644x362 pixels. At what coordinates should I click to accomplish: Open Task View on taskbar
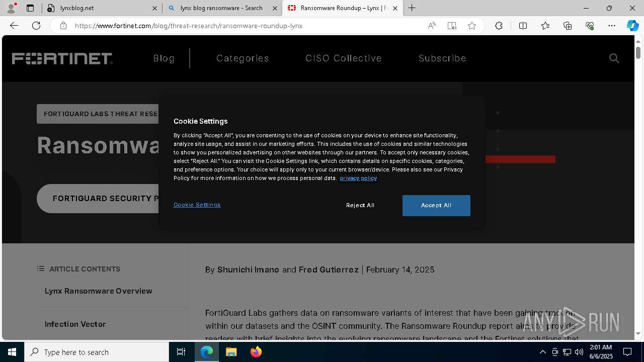coord(181,352)
